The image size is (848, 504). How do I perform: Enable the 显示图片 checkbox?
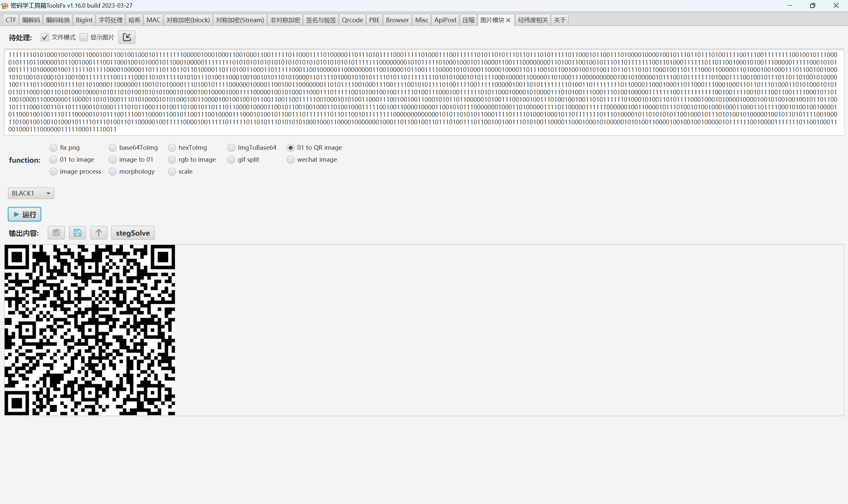coord(84,37)
